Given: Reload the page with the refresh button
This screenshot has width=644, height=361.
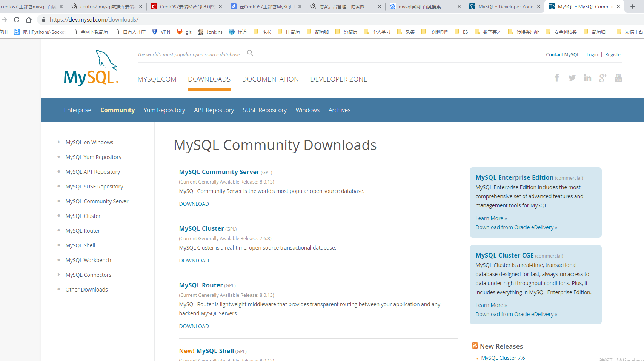Looking at the screenshot, I should tap(17, 20).
